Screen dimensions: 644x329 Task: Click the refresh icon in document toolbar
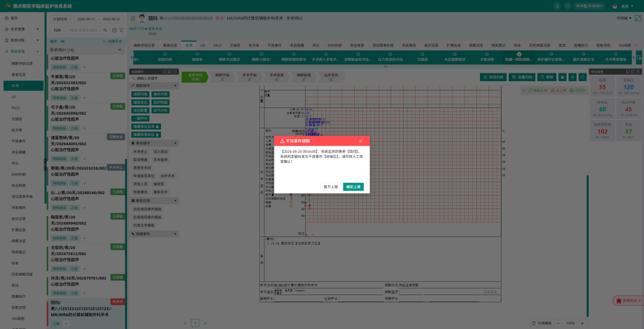tap(583, 77)
